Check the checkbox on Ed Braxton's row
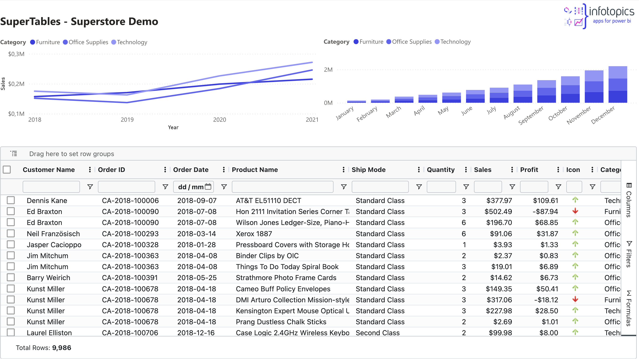 tap(11, 211)
